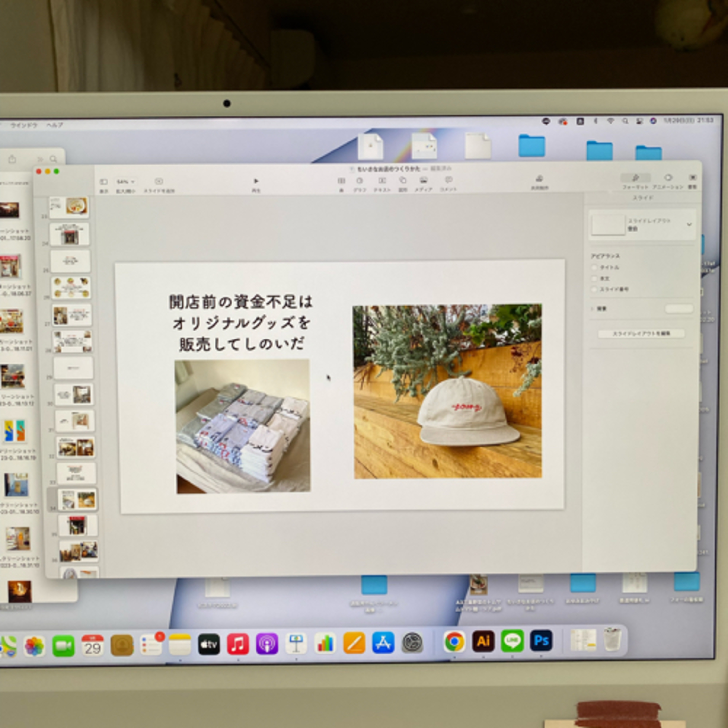Open the Trash in the Dock
The image size is (728, 728).
[x=612, y=639]
